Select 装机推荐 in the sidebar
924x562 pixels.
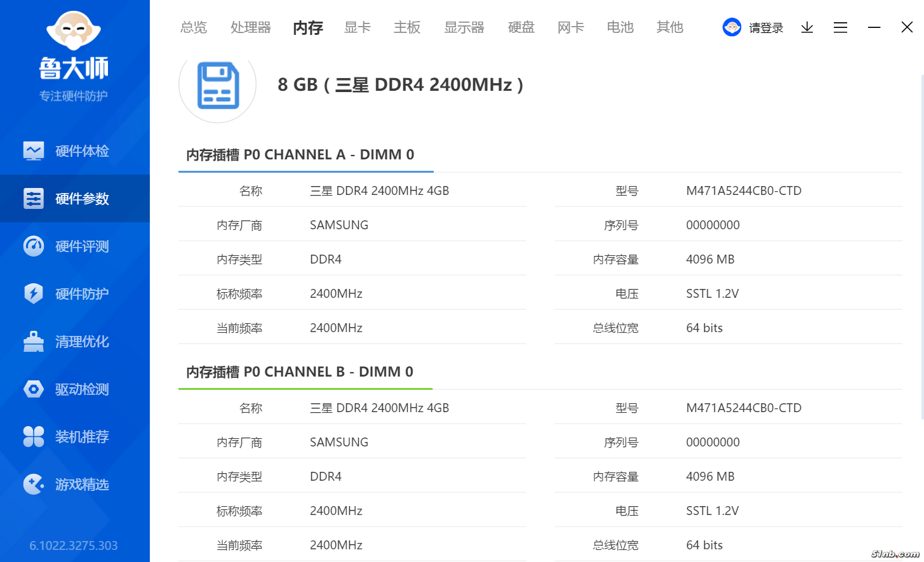click(82, 437)
